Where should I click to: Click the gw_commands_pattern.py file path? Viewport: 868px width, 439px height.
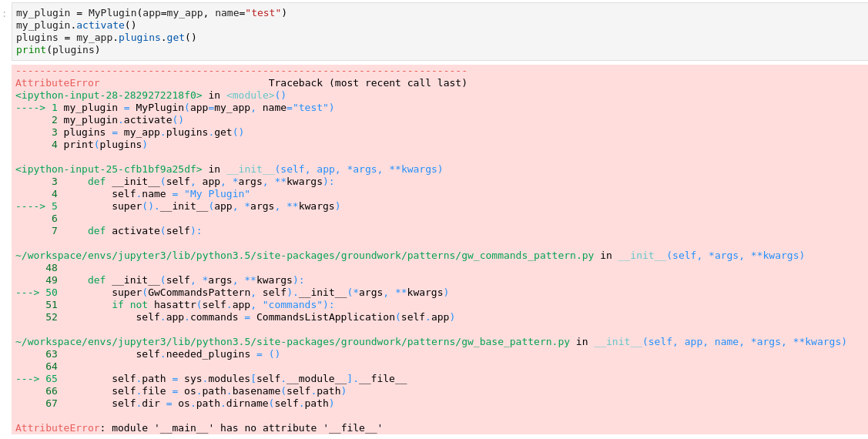304,256
